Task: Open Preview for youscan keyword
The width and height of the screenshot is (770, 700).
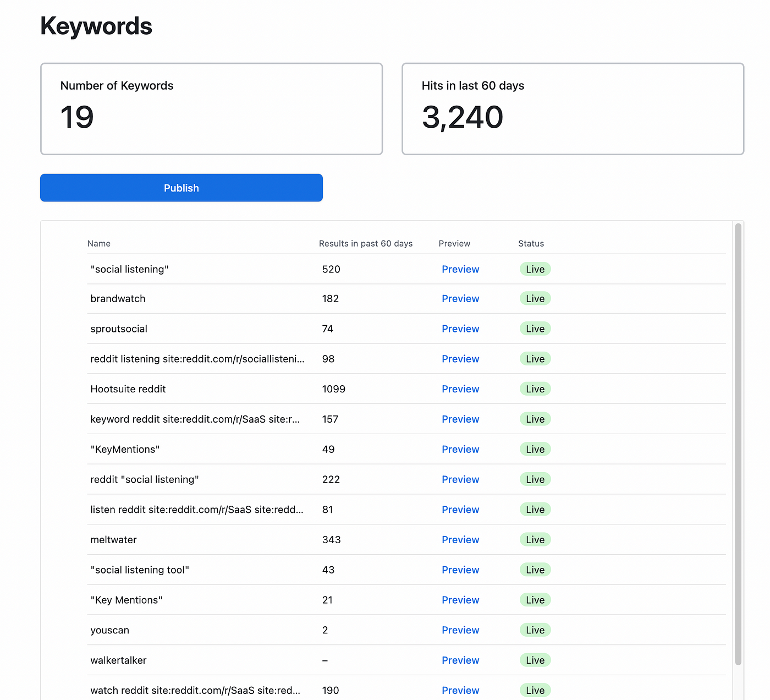Action: [460, 630]
